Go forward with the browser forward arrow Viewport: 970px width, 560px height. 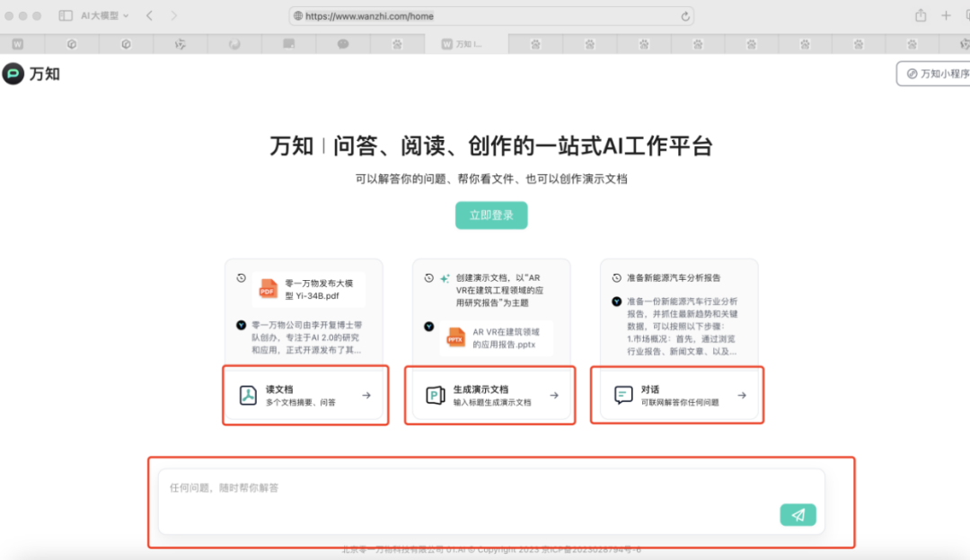point(174,15)
